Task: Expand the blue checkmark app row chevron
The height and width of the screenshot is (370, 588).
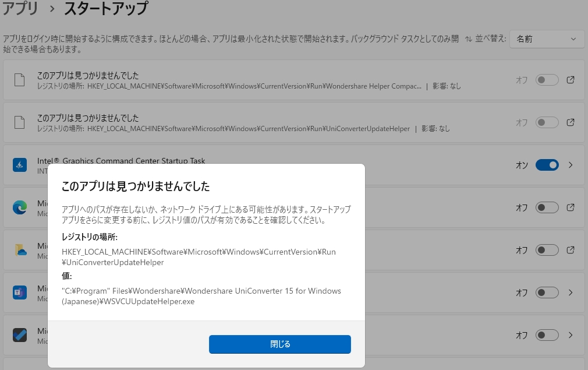Action: point(571,334)
